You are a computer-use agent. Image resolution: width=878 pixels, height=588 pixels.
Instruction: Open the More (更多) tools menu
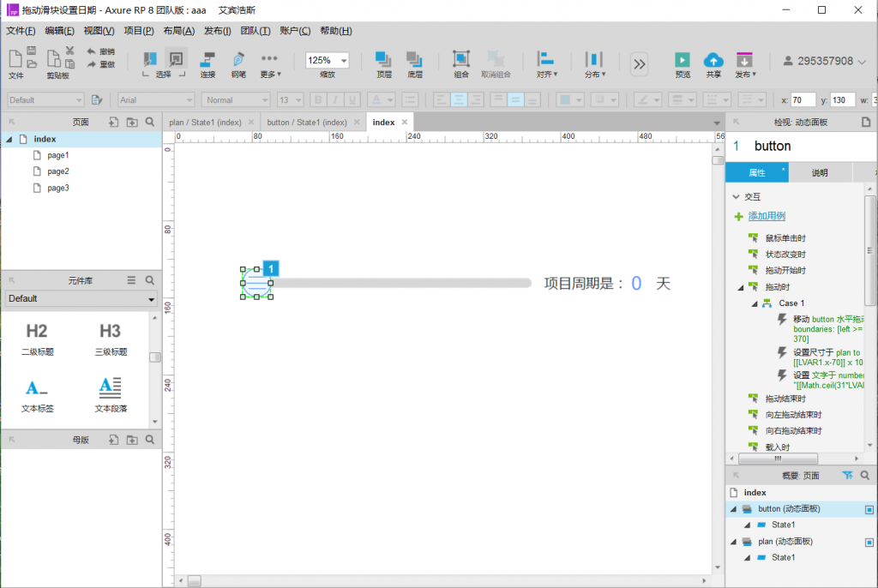click(x=270, y=64)
